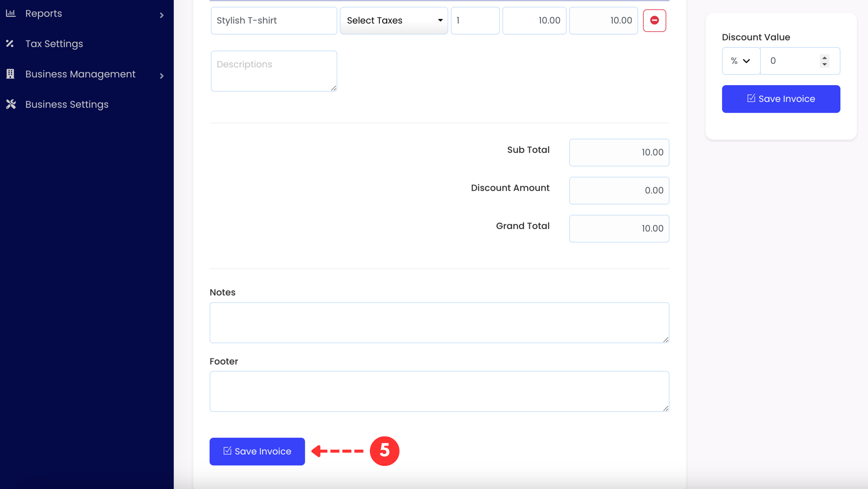
Task: Click the Discount Value number field
Action: (800, 61)
